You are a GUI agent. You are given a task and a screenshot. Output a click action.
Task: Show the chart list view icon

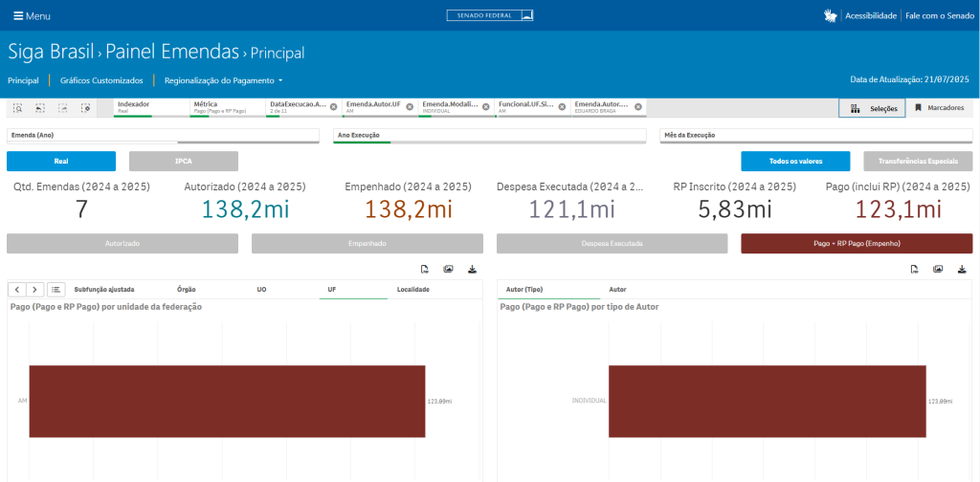click(x=56, y=289)
